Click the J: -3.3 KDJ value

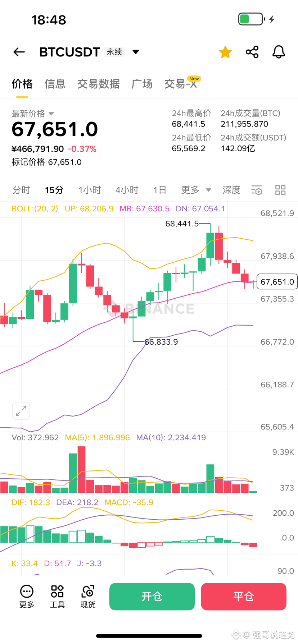89,563
